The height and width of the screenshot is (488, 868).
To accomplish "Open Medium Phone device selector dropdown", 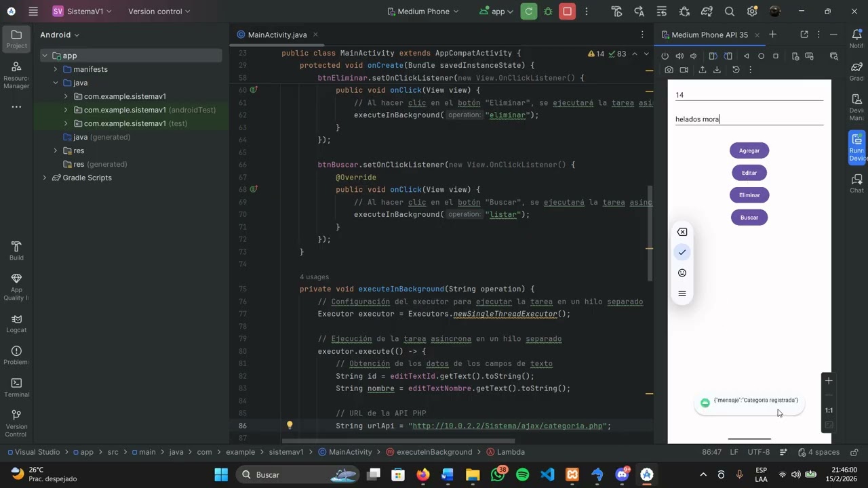I will click(422, 12).
